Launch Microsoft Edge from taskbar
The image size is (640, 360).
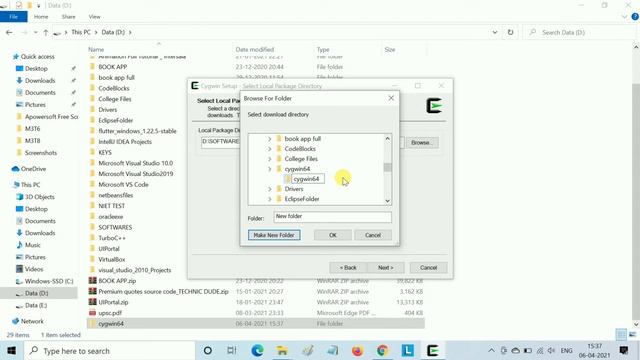coord(257,351)
